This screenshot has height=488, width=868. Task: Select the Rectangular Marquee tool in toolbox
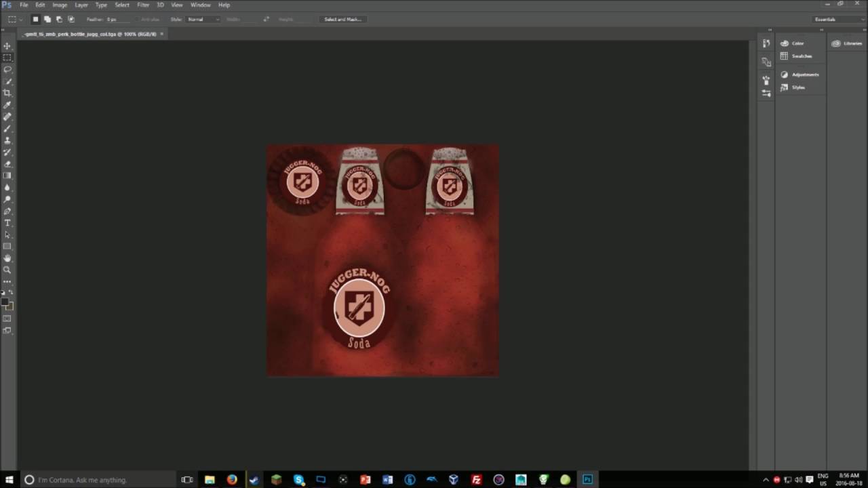pyautogui.click(x=7, y=58)
